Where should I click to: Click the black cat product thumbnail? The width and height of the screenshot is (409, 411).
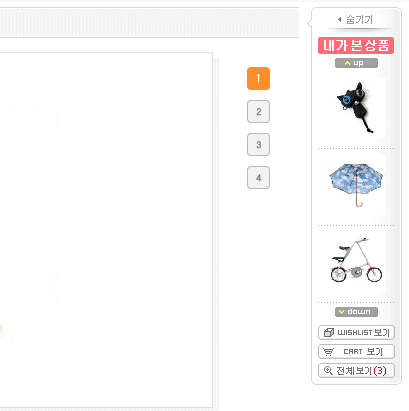click(355, 107)
